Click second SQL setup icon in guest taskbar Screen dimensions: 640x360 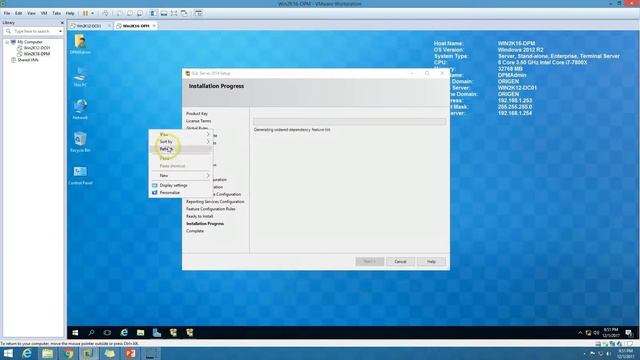(x=190, y=333)
